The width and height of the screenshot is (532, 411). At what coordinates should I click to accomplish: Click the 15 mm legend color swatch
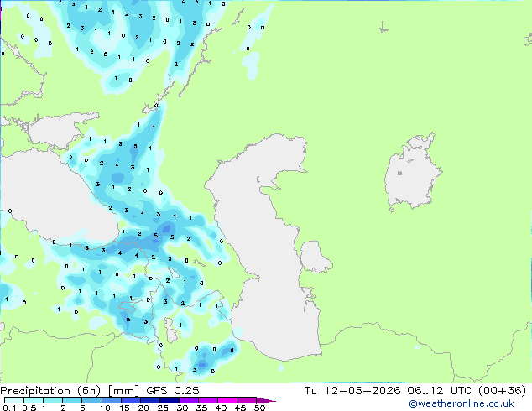[x=131, y=400]
